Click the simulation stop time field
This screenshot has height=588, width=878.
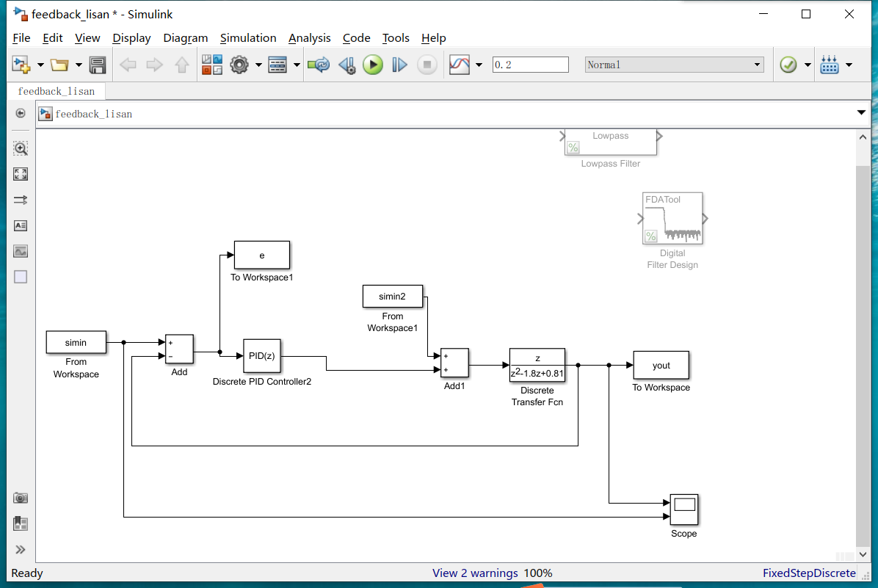530,65
